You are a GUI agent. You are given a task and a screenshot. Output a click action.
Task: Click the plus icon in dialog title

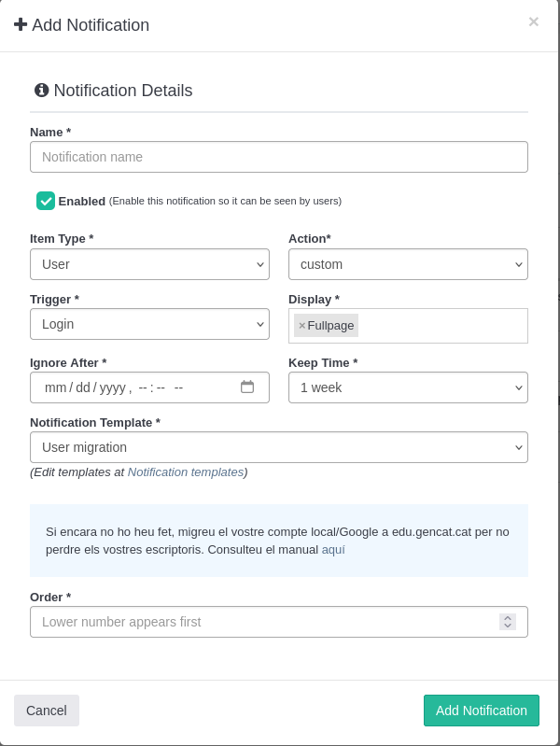tap(21, 25)
